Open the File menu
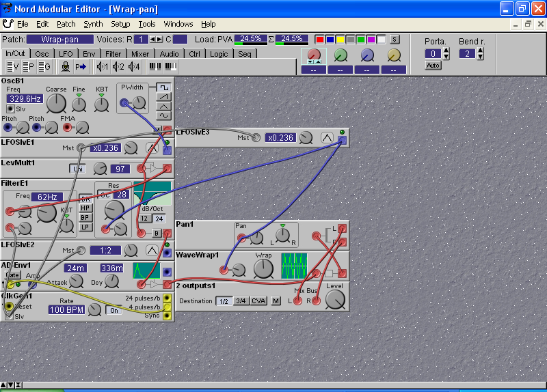 pos(23,24)
